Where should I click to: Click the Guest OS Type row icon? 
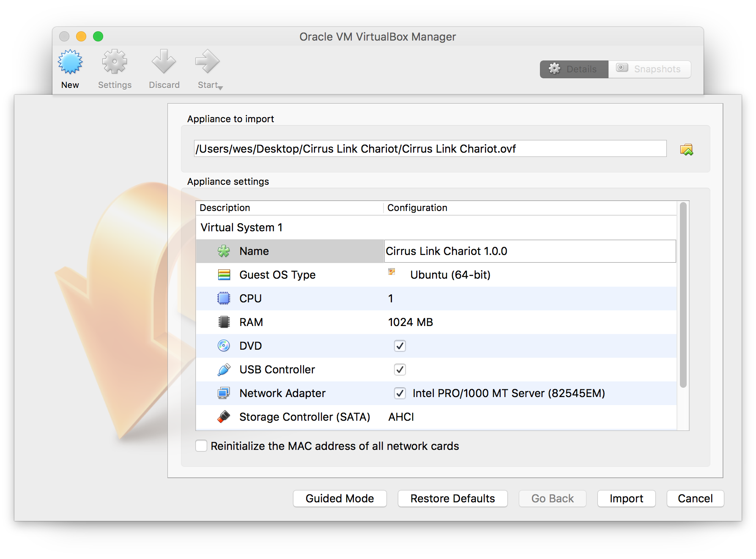[224, 275]
